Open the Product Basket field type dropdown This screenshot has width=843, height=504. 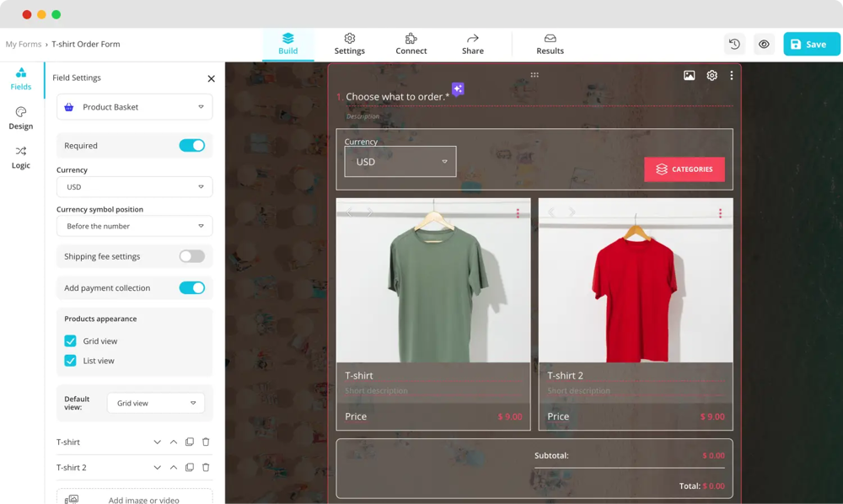[x=134, y=107]
